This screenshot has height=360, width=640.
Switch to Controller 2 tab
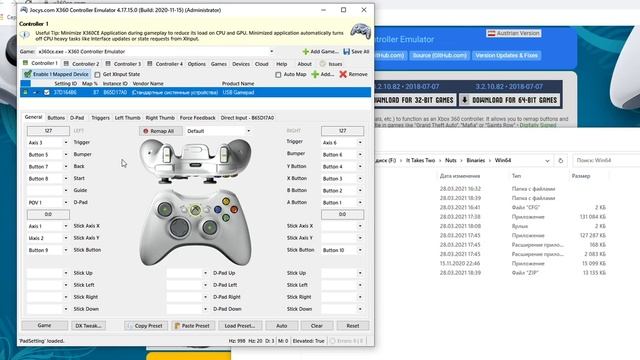tap(81, 64)
